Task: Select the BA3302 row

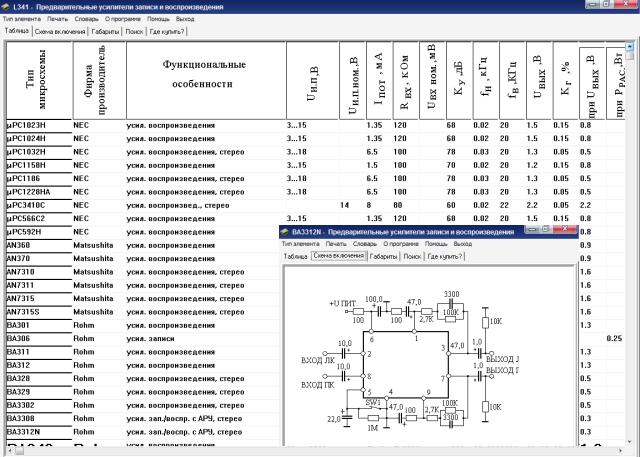Action: [x=142, y=405]
